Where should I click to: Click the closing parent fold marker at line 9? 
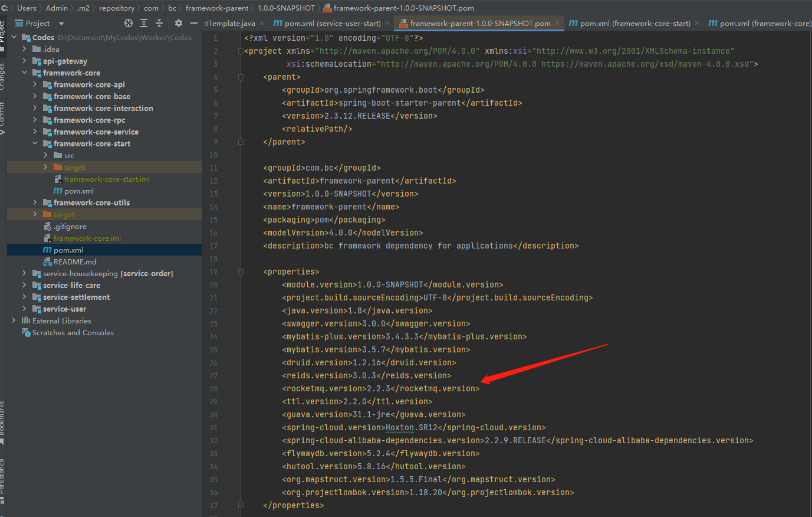tap(241, 142)
